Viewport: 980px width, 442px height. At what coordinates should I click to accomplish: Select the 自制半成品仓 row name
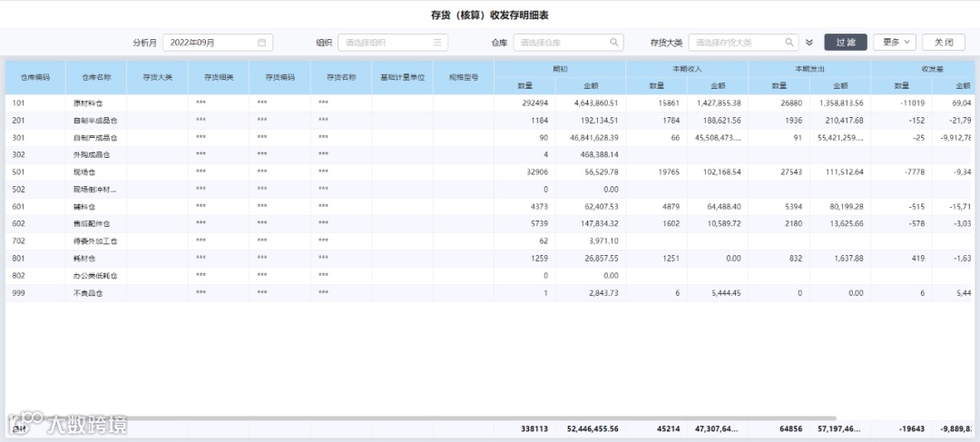(95, 121)
